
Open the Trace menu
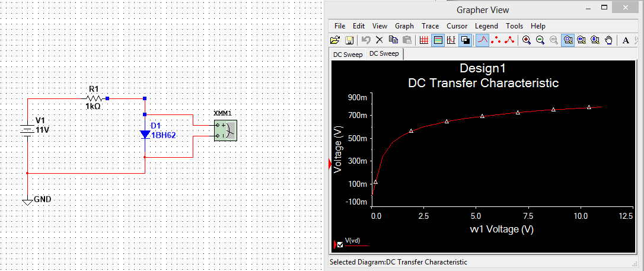pos(430,26)
